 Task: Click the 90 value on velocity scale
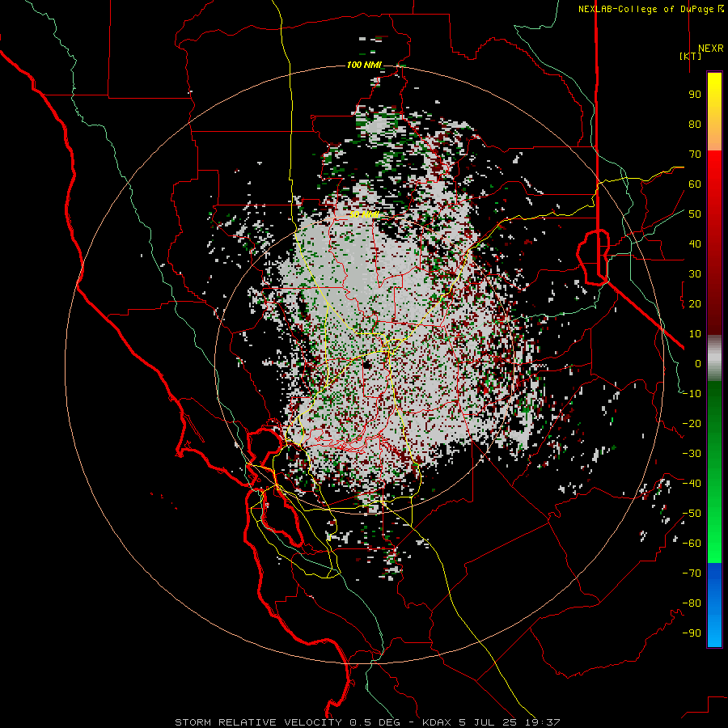(x=695, y=95)
